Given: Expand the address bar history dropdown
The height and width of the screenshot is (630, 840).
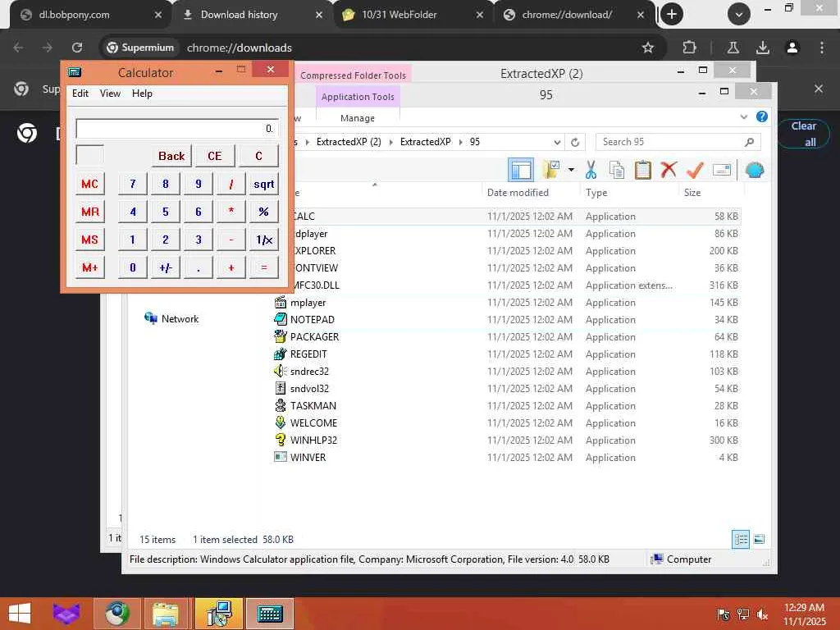Looking at the screenshot, I should (x=557, y=142).
